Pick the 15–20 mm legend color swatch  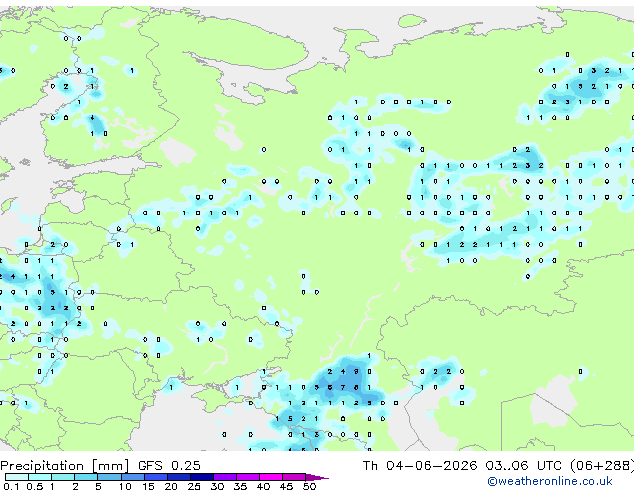pyautogui.click(x=156, y=477)
